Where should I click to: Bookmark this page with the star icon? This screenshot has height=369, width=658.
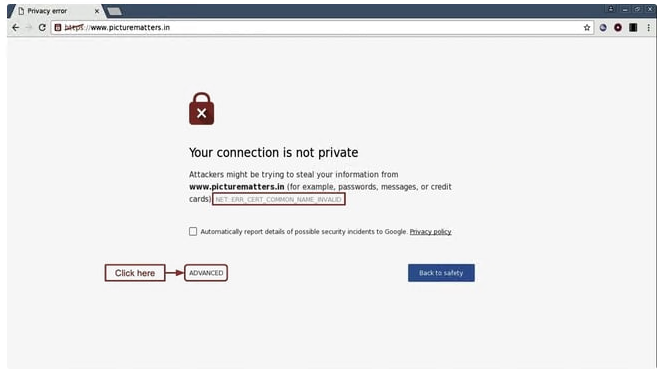click(587, 28)
